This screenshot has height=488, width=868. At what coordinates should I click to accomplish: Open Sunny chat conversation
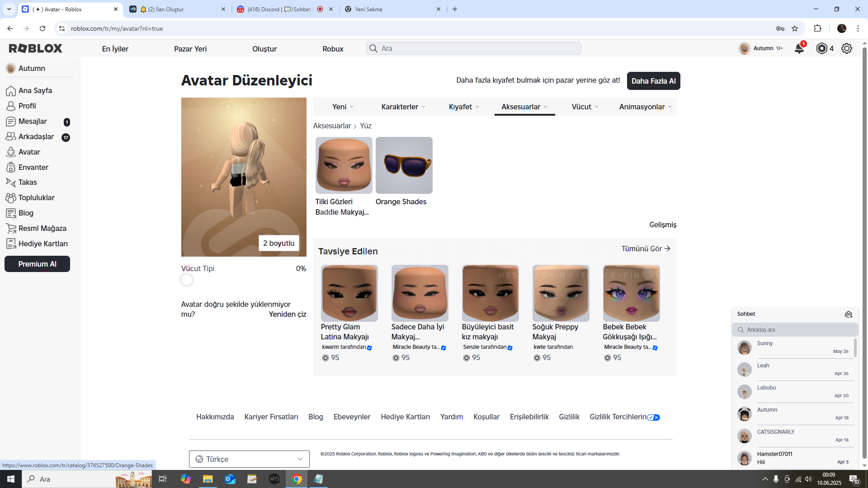pyautogui.click(x=794, y=347)
